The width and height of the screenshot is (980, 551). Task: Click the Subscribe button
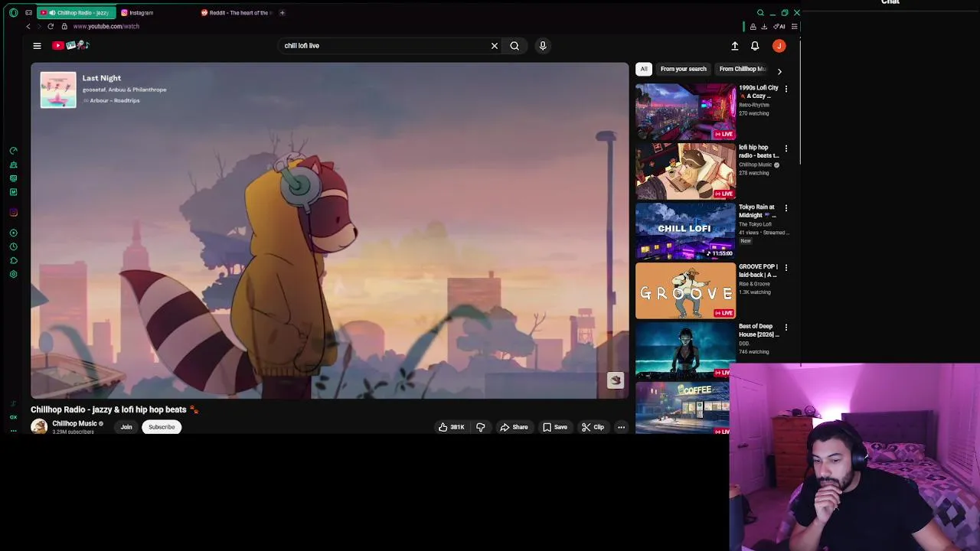coord(162,427)
